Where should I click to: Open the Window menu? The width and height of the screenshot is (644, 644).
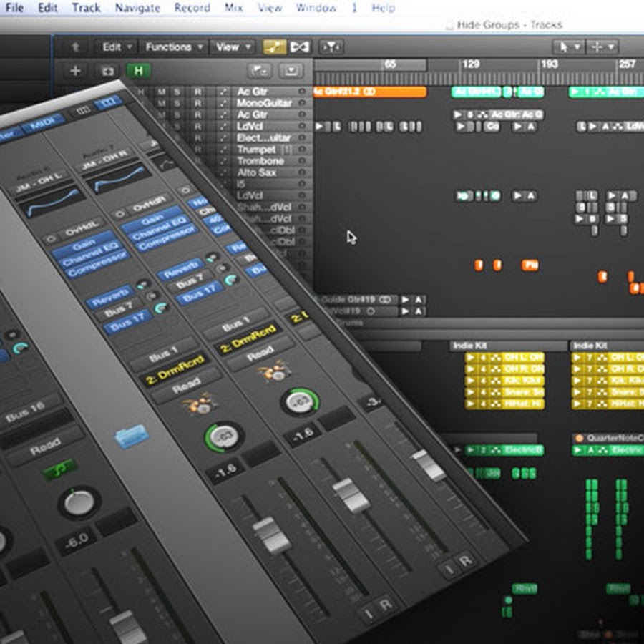316,8
